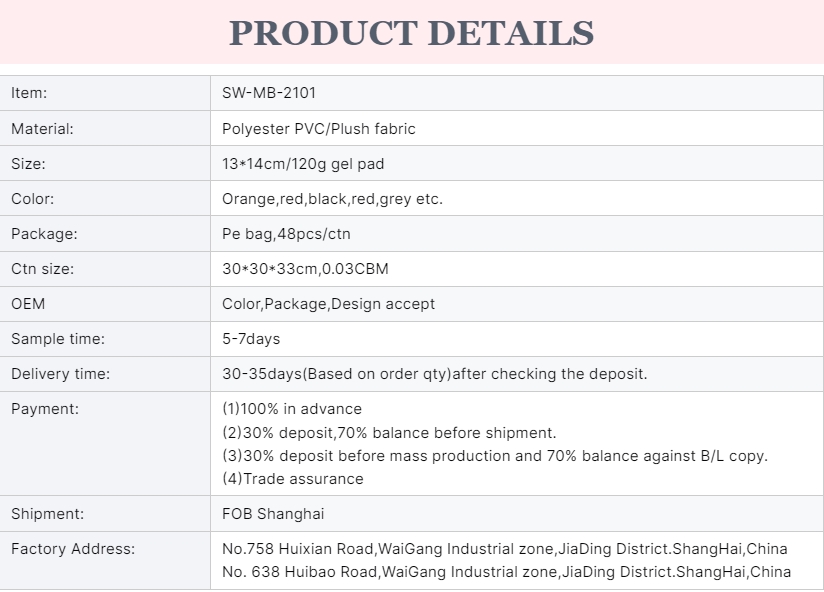Click Color, Package, Design accept text
This screenshot has width=824, height=592.
(x=328, y=303)
